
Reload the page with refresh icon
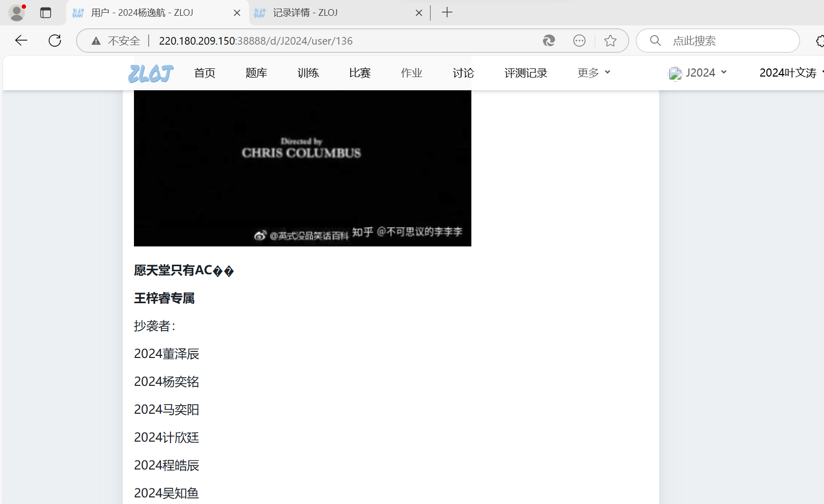point(55,41)
